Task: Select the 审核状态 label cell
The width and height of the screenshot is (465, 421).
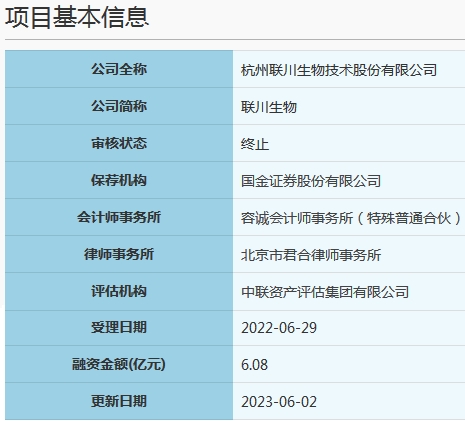Action: (119, 143)
